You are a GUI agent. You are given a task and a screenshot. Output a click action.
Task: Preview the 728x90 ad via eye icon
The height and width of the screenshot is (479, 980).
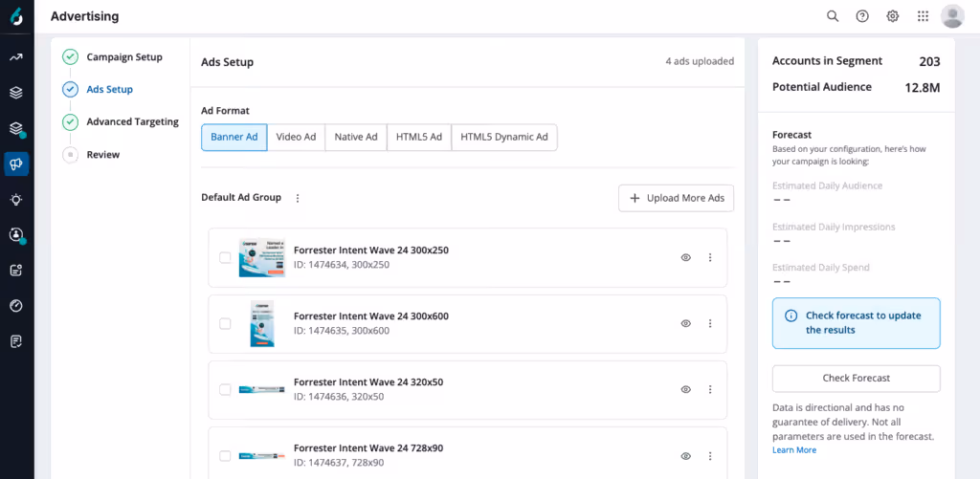click(x=685, y=456)
